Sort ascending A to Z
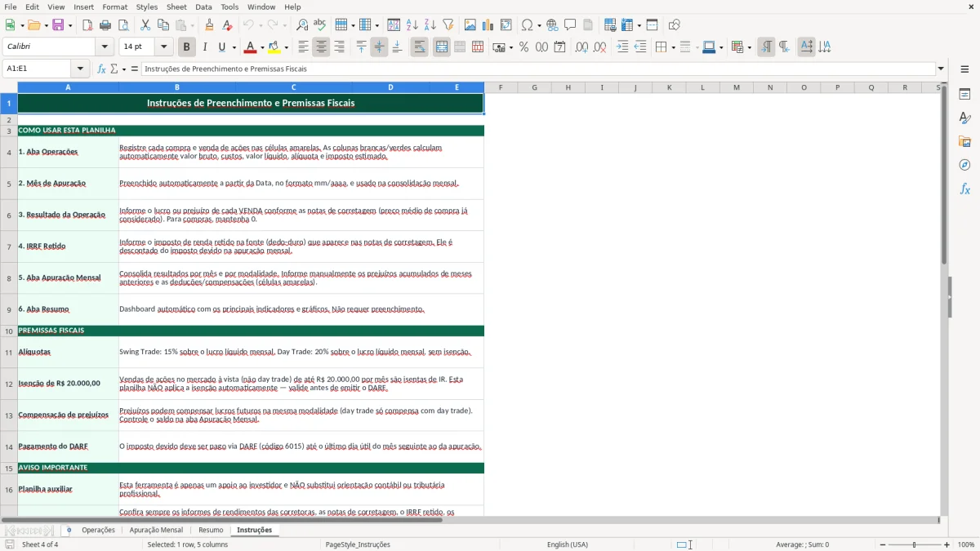The height and width of the screenshot is (551, 980). tap(412, 25)
